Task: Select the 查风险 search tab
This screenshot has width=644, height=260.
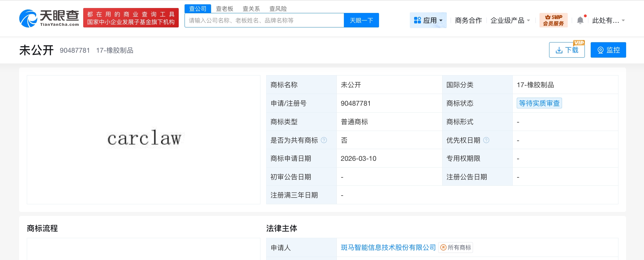Action: [x=278, y=9]
